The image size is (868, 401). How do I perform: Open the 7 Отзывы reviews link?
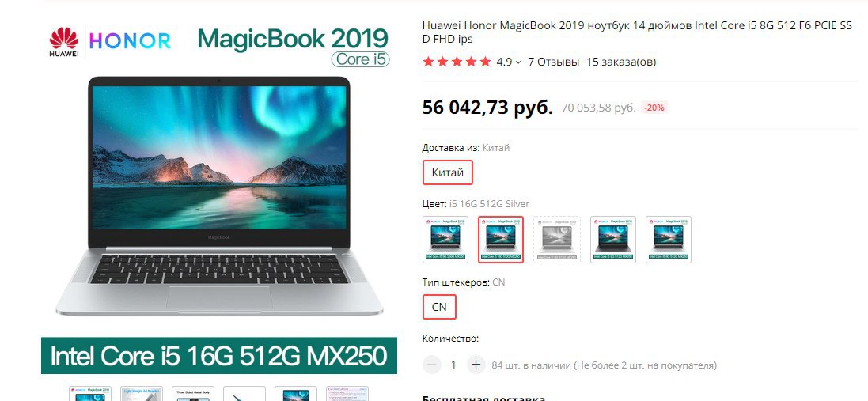(x=554, y=62)
